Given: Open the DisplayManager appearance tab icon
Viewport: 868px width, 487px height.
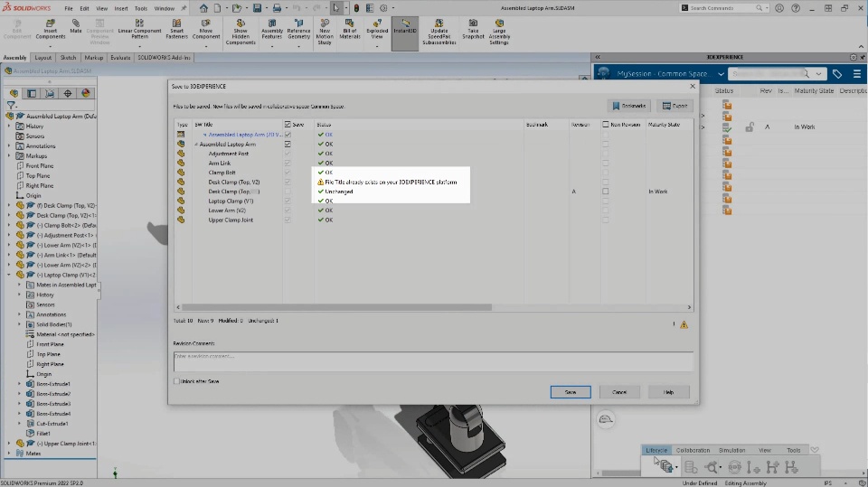Looking at the screenshot, I should click(86, 94).
